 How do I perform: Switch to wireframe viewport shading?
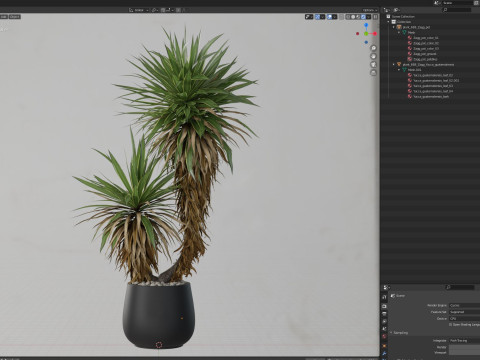348,17
